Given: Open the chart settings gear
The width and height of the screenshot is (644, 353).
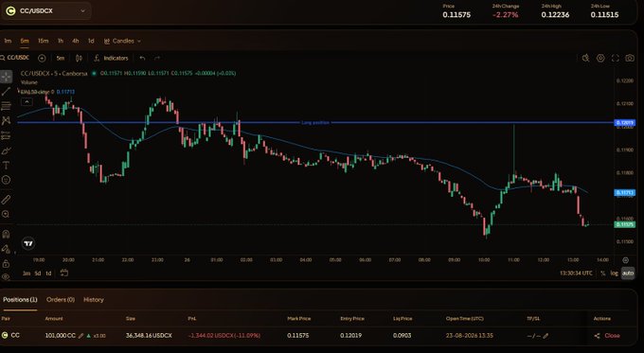Looking at the screenshot, I should pyautogui.click(x=600, y=59).
